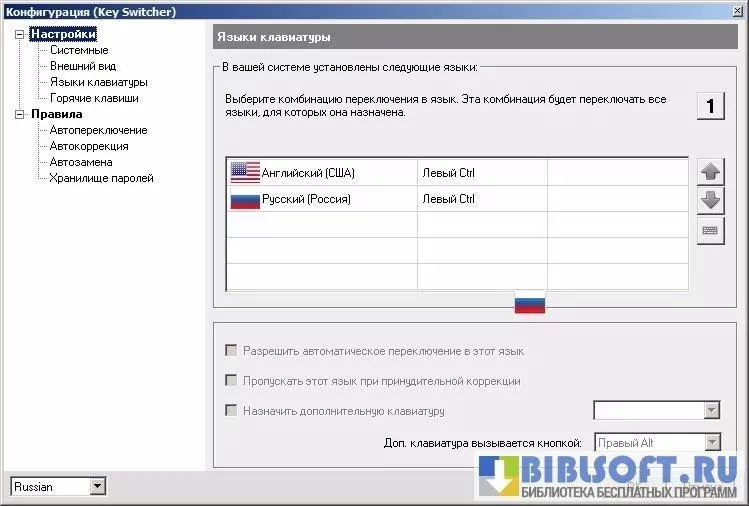The image size is (749, 506).
Task: Click the move up arrow button
Action: click(711, 172)
